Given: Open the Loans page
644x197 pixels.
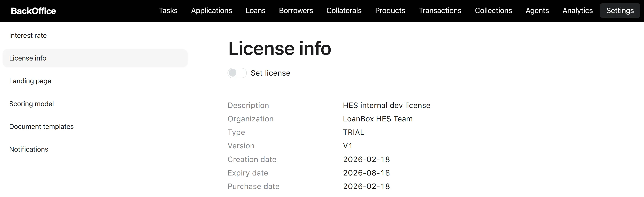Looking at the screenshot, I should pyautogui.click(x=255, y=10).
